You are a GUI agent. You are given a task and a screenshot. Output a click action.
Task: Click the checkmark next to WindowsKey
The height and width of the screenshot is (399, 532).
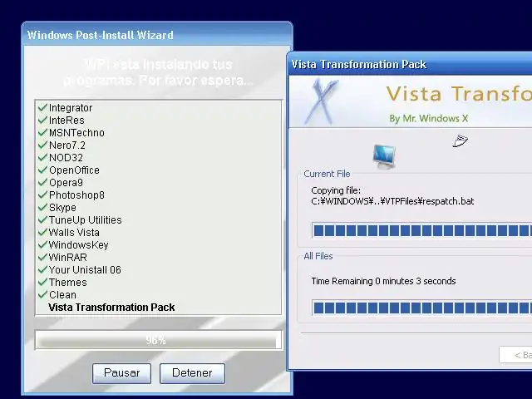[42, 244]
